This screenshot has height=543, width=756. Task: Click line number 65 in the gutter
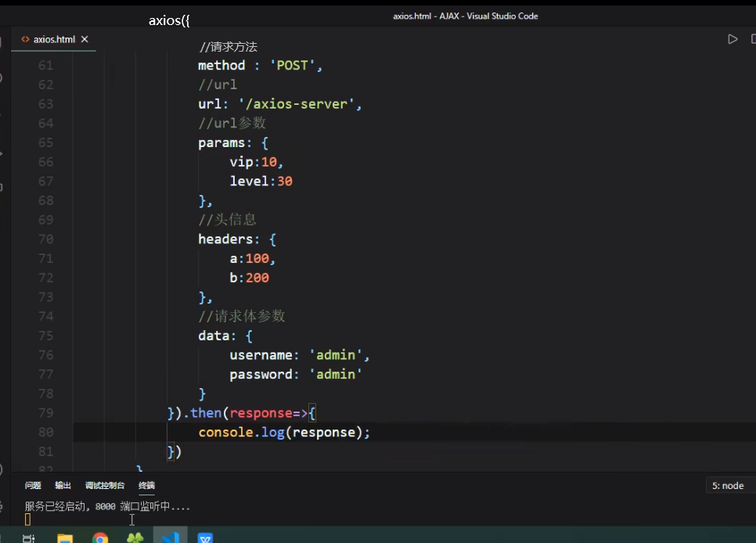(46, 142)
